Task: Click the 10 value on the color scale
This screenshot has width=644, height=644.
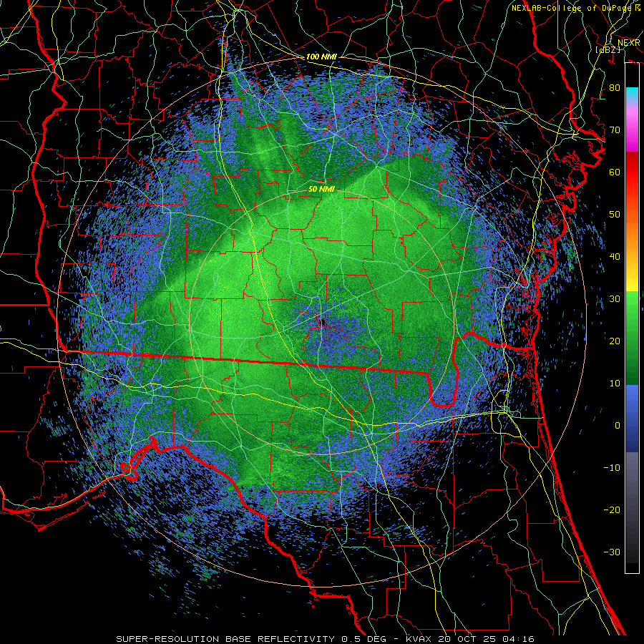Action: pyautogui.click(x=615, y=384)
